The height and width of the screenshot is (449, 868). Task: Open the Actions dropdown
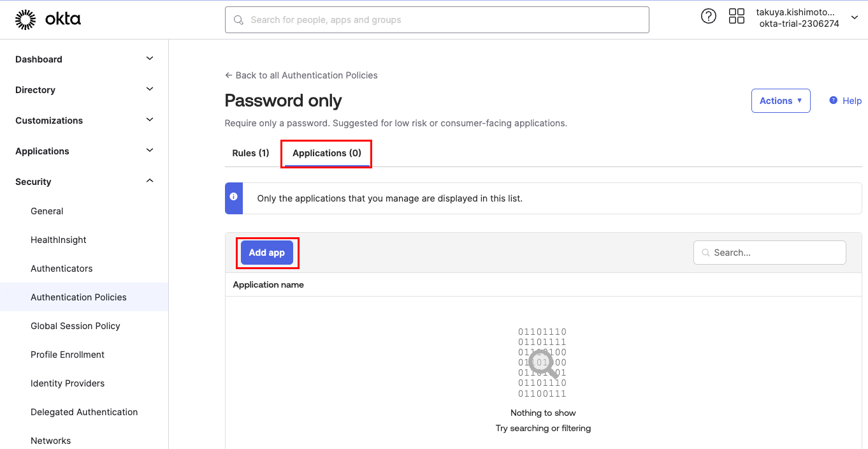(780, 101)
